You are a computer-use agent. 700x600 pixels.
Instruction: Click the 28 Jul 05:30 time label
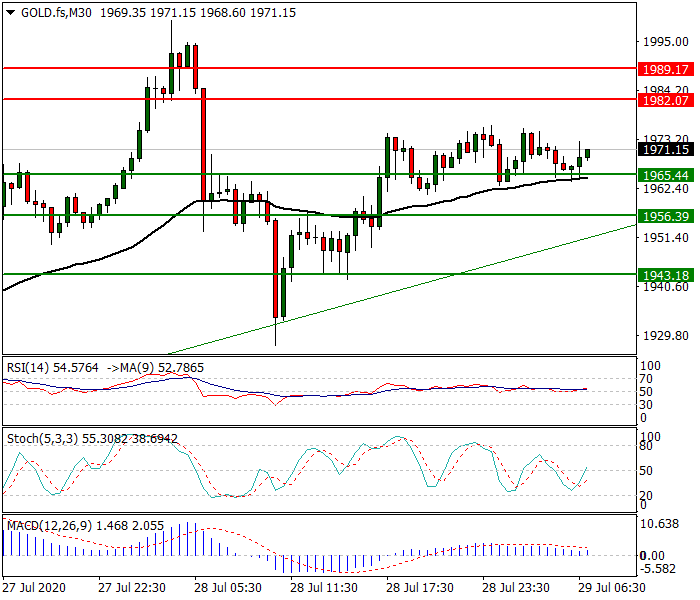228,588
